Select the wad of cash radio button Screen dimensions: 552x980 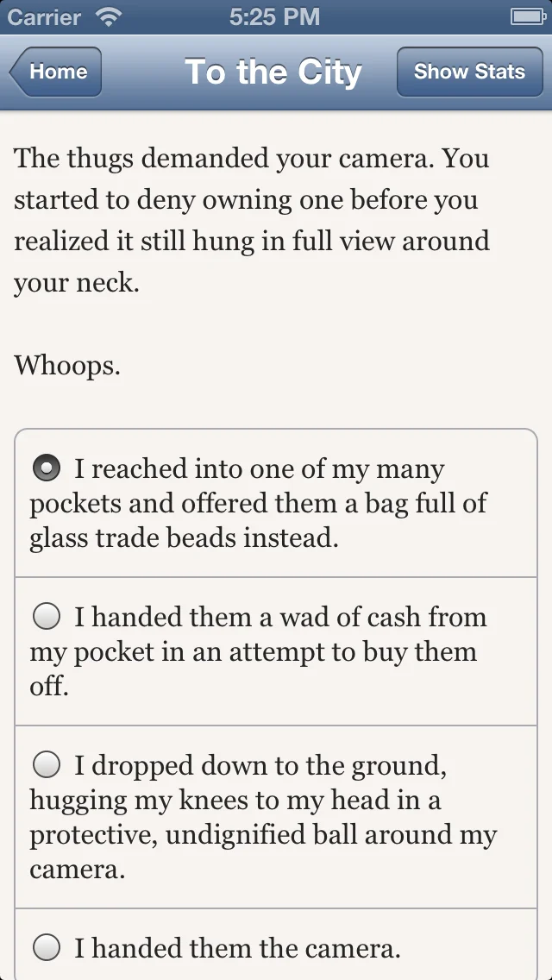[47, 617]
